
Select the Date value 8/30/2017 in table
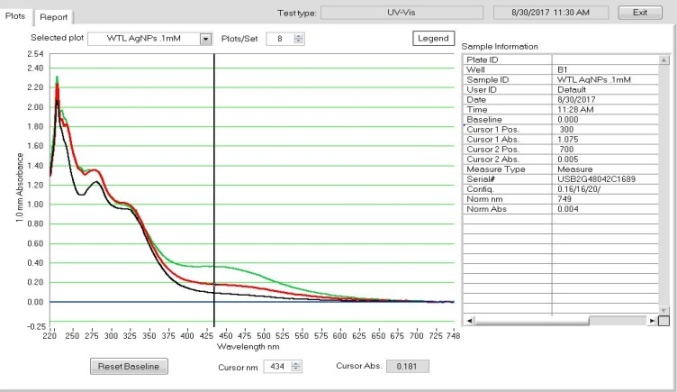[576, 100]
